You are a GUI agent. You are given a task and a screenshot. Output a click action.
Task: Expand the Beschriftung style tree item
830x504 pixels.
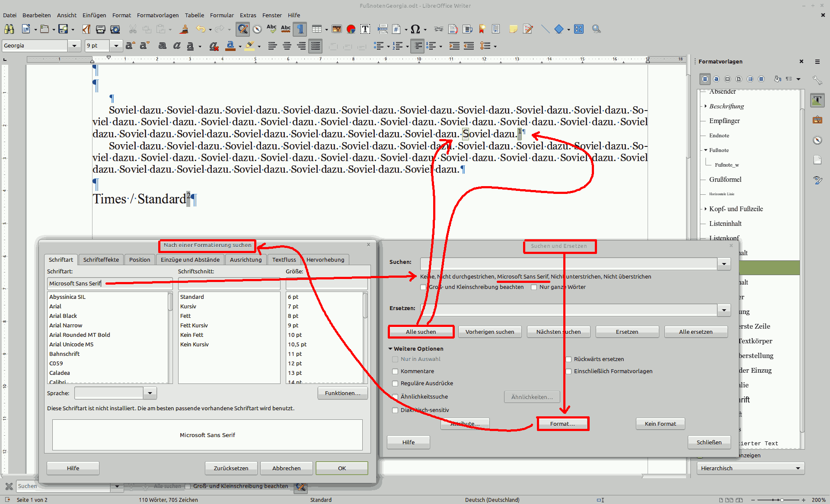(705, 106)
